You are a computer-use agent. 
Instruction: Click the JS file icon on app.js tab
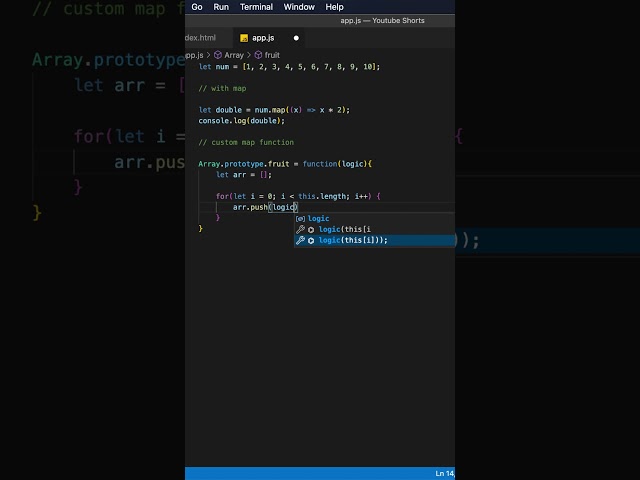pyautogui.click(x=244, y=38)
